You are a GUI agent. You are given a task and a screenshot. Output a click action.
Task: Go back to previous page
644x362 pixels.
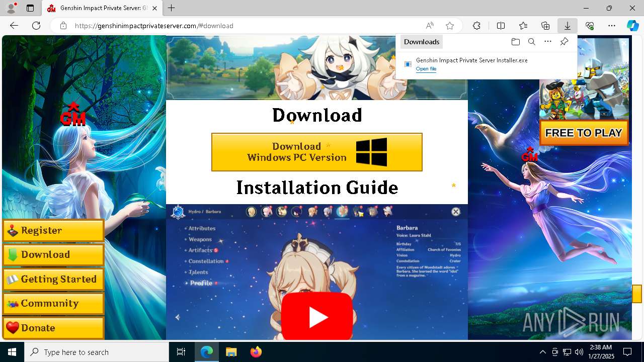tap(14, 26)
